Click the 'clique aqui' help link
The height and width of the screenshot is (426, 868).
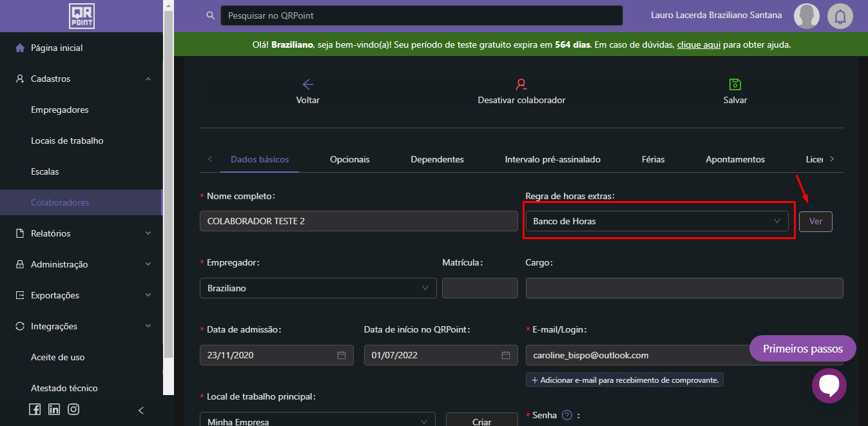click(x=699, y=44)
